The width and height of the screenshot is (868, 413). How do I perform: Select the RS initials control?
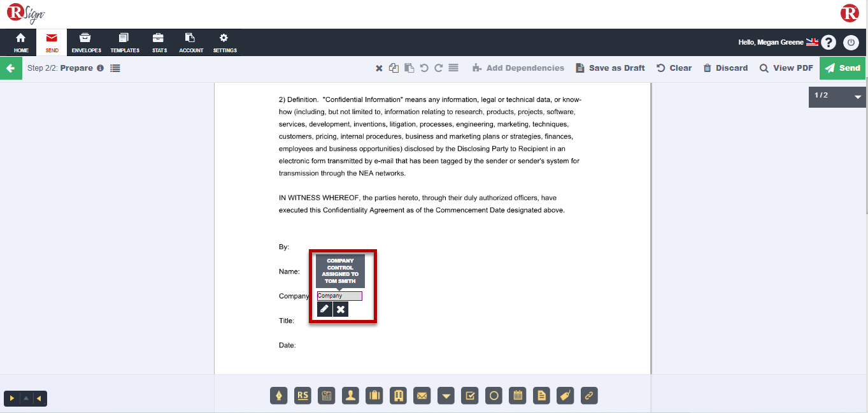tap(303, 396)
